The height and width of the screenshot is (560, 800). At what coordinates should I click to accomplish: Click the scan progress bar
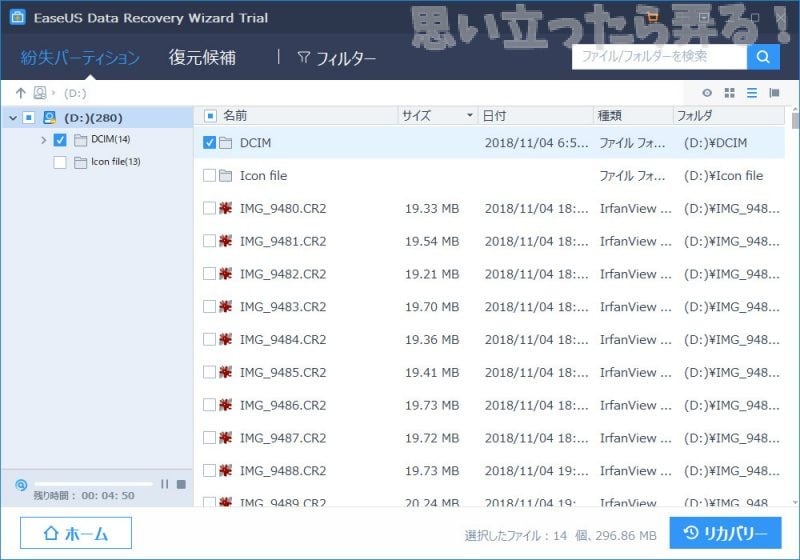[x=93, y=483]
